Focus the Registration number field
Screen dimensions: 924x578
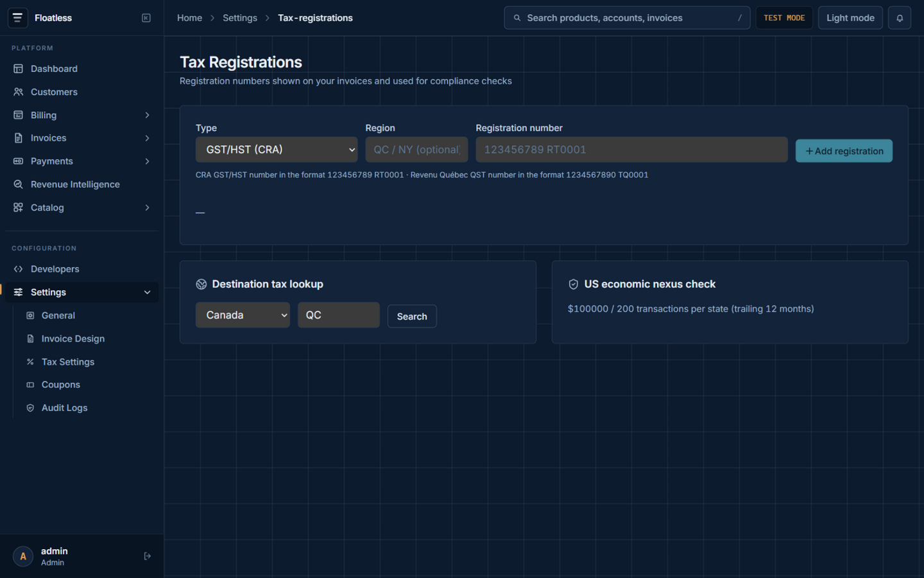631,150
